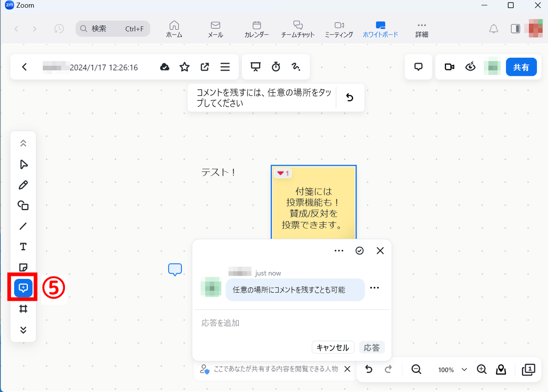Viewport: 548px width, 392px height.
Task: Select the frame tool
Action: [23, 309]
